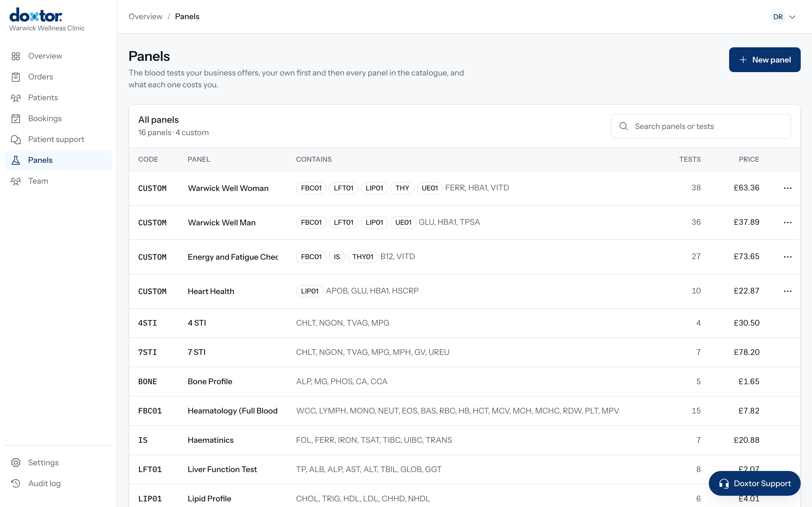Open the Settings gear icon
812x507 pixels.
16,462
